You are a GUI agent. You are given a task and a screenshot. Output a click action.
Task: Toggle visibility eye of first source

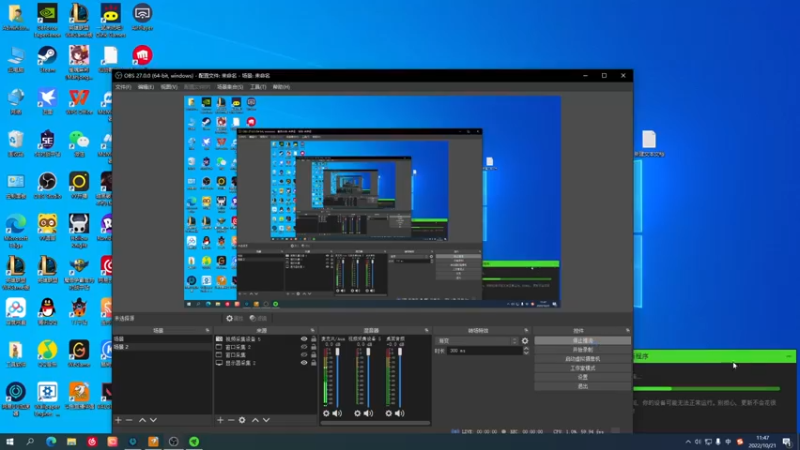click(x=304, y=339)
